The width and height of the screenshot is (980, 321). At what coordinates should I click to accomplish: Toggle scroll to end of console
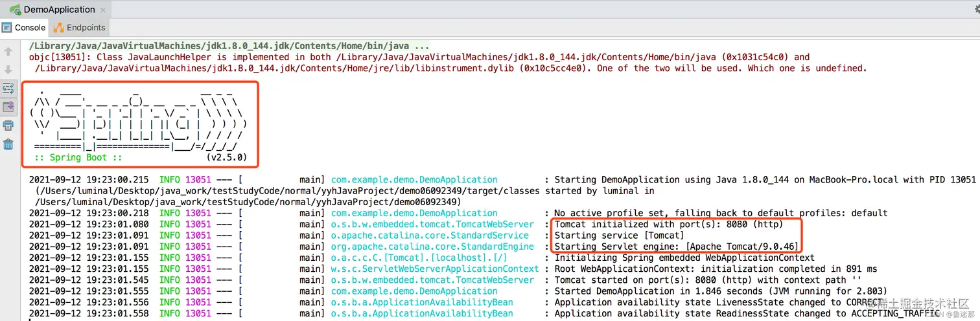click(x=8, y=107)
